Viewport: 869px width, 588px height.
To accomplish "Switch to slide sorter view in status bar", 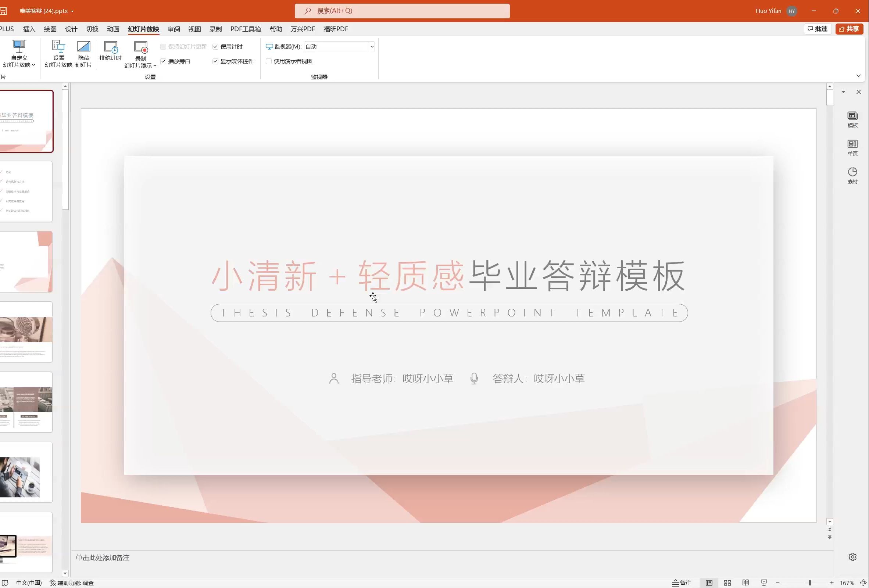I will [x=727, y=582].
